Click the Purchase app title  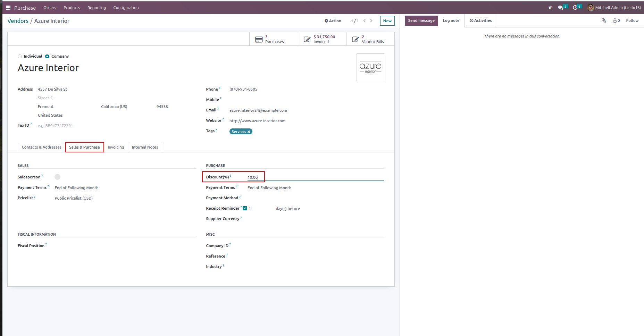pyautogui.click(x=25, y=8)
